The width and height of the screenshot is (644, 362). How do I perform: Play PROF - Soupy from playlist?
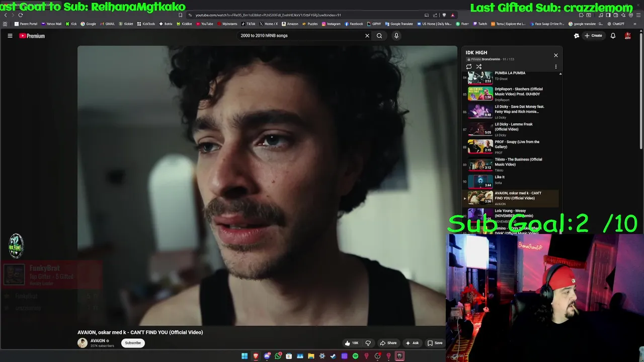[510, 147]
